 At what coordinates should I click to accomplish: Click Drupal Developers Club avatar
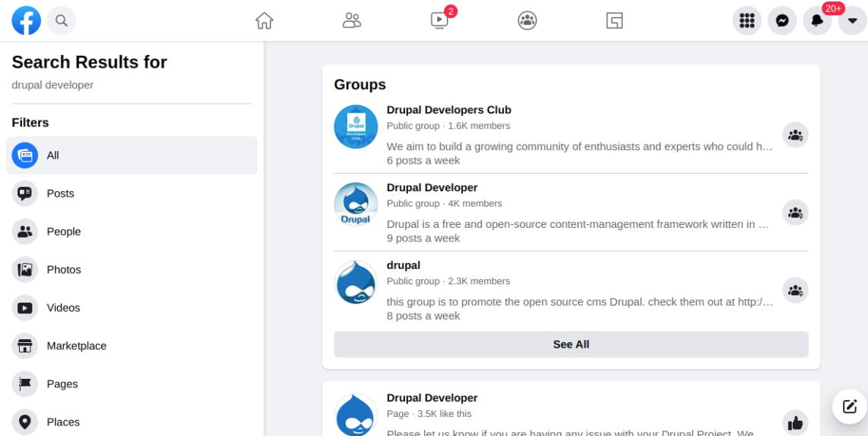coord(356,127)
